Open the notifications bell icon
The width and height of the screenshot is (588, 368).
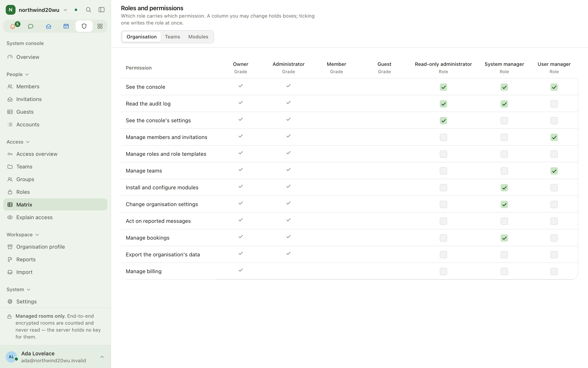click(13, 26)
